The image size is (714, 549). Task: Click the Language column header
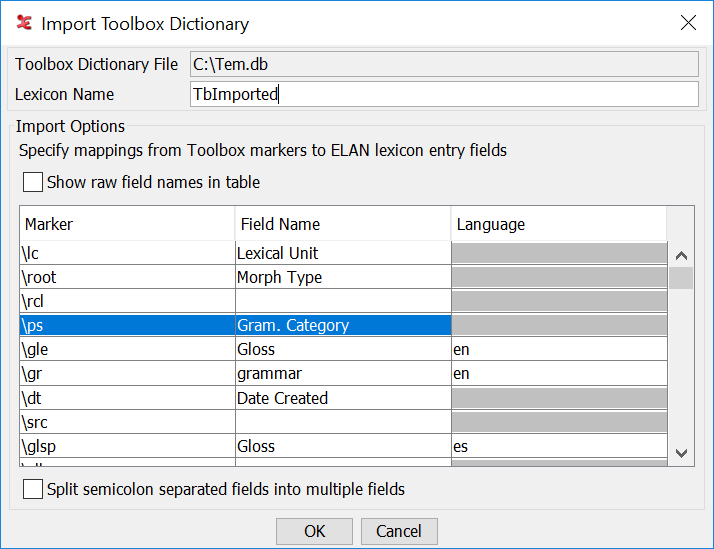[559, 224]
